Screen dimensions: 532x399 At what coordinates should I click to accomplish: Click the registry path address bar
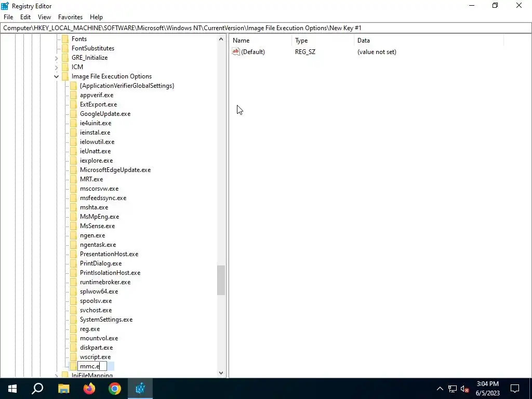coord(266,28)
